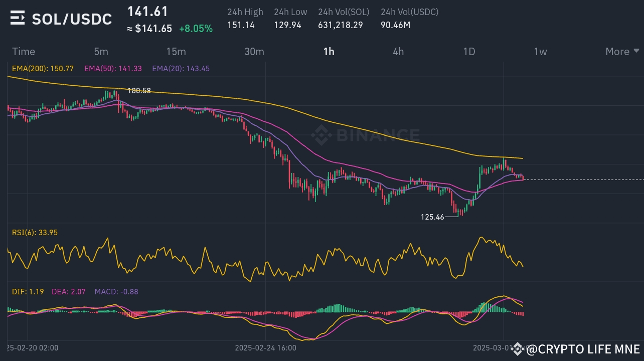Click the green +8.05% percentage change
The height and width of the screenshot is (361, 644).
pyautogui.click(x=196, y=29)
